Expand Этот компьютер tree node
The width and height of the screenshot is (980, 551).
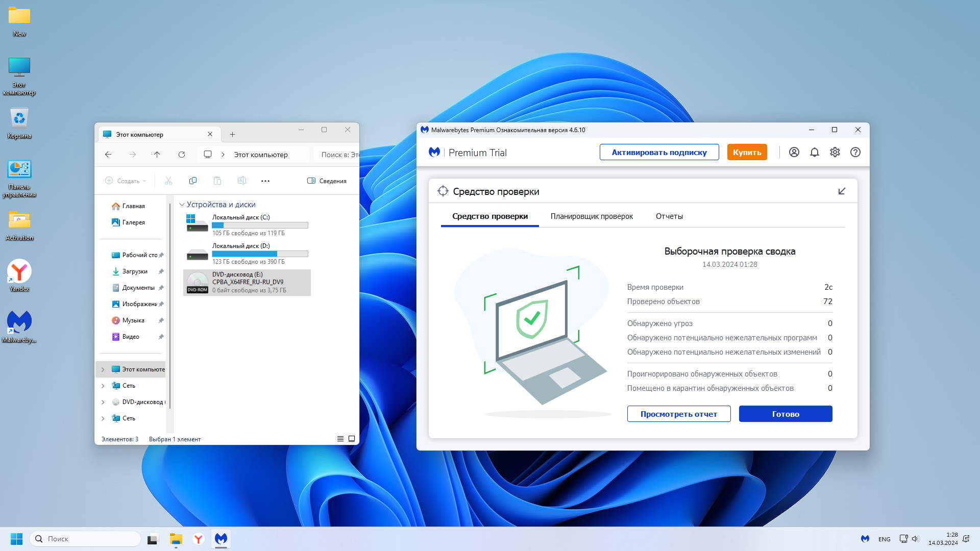pos(103,369)
